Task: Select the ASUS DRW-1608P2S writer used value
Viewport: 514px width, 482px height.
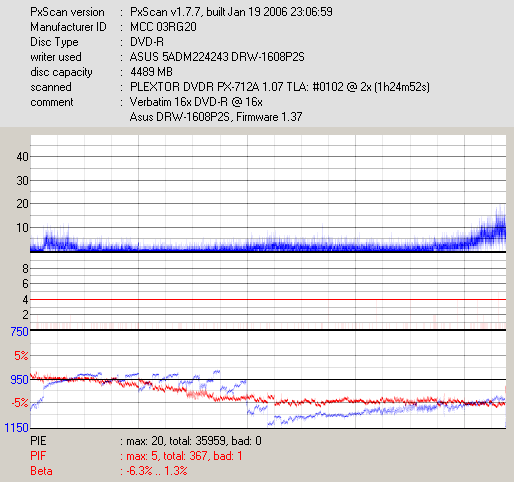Action: (x=217, y=57)
